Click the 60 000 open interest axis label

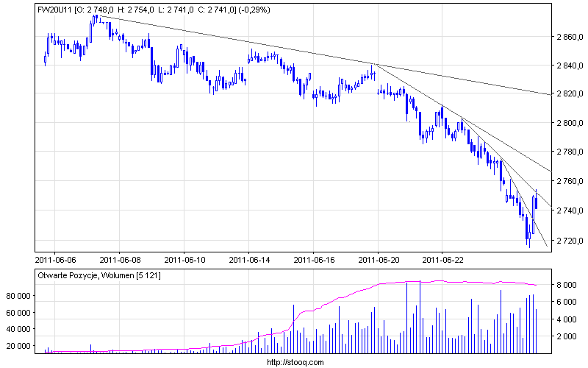click(x=18, y=312)
